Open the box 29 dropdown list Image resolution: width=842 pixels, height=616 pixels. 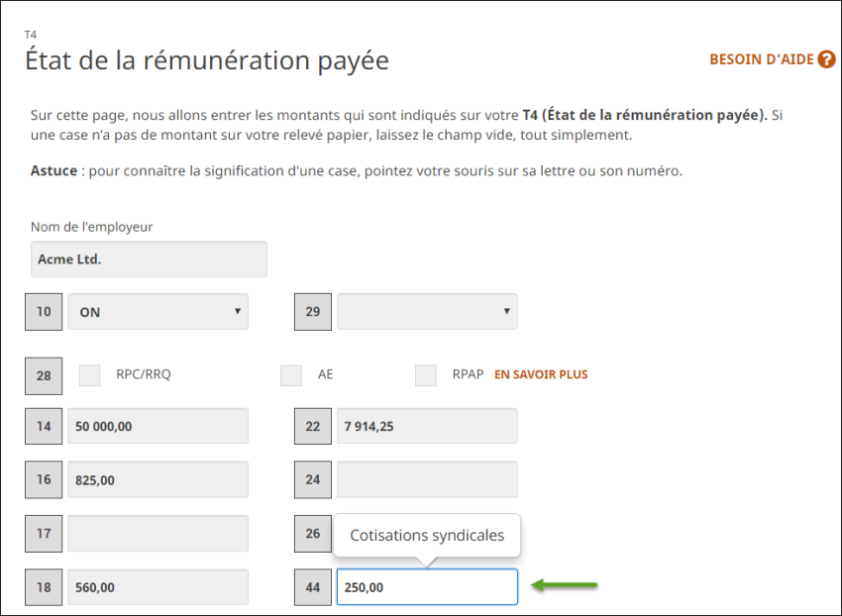click(427, 312)
